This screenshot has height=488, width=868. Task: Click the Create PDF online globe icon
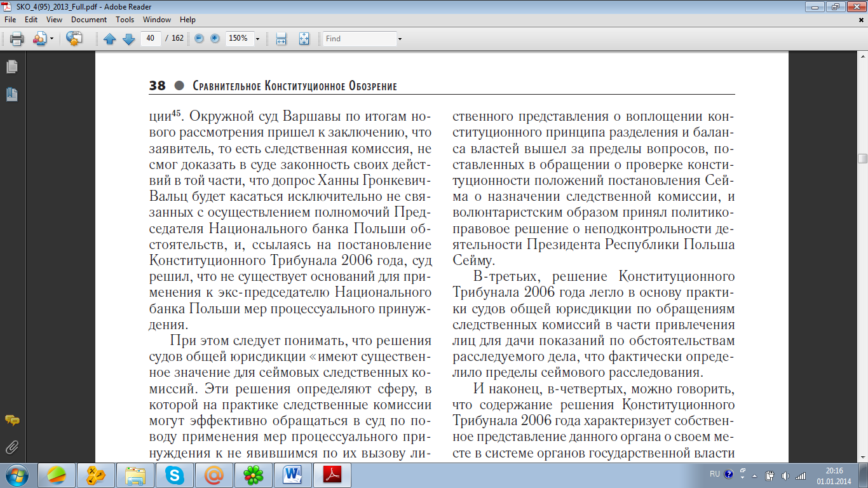click(x=74, y=39)
